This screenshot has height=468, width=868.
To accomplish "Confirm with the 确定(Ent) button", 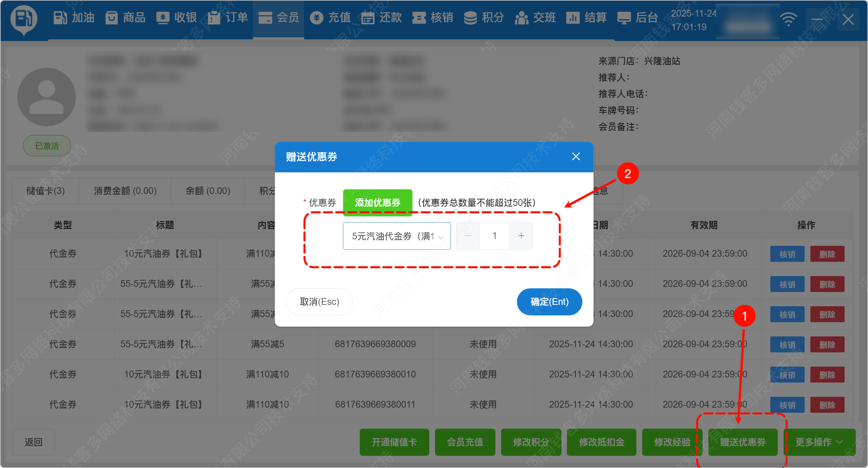I will [549, 302].
